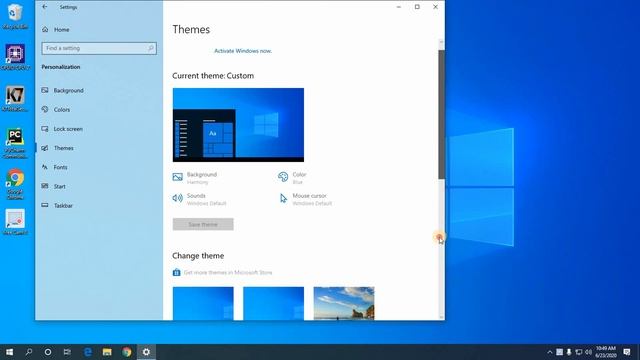Click the microphone tray icon
Image resolution: width=640 pixels, height=360 pixels.
coord(569,352)
